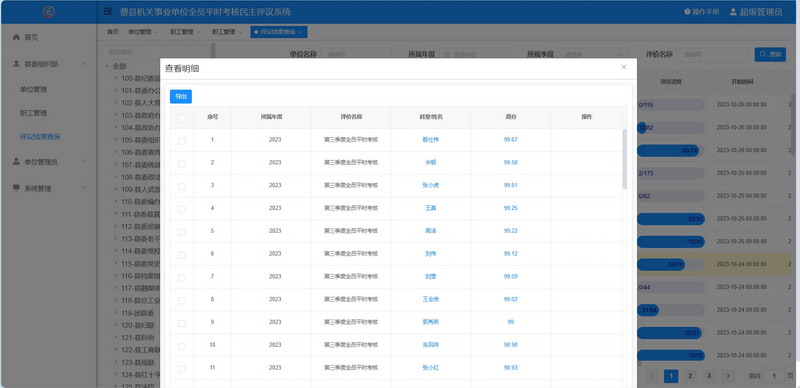This screenshot has height=388, width=800.
Task: Tick the checkbox for row 5
Action: [x=182, y=232]
